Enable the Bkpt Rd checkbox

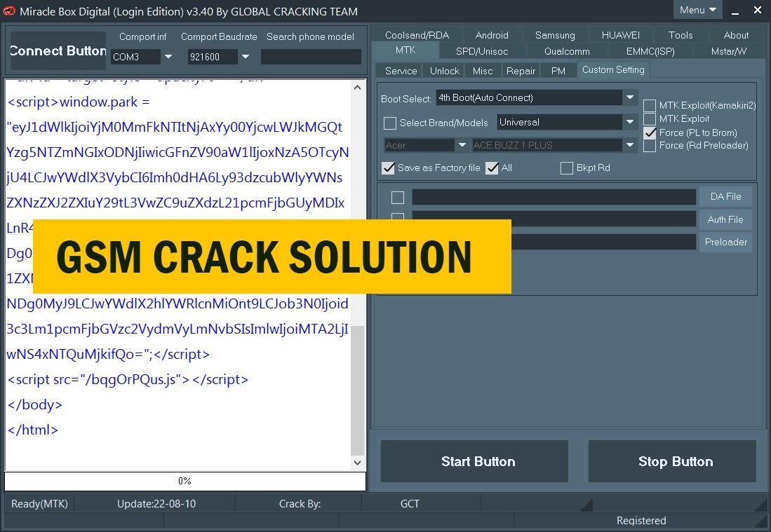click(x=566, y=168)
